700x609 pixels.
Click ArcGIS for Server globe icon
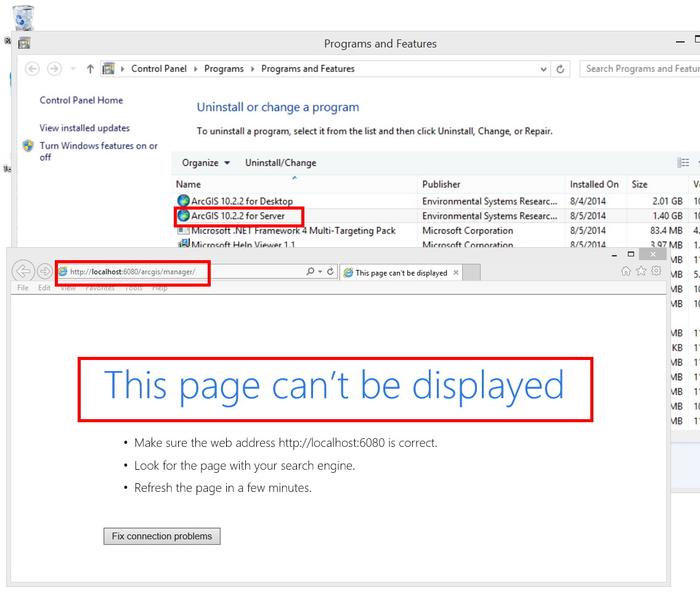pos(184,216)
